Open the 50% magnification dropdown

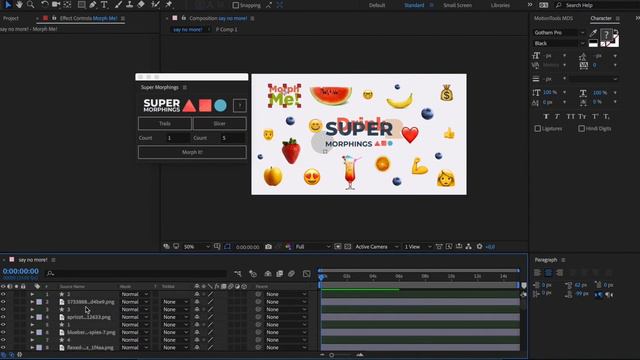[197, 247]
